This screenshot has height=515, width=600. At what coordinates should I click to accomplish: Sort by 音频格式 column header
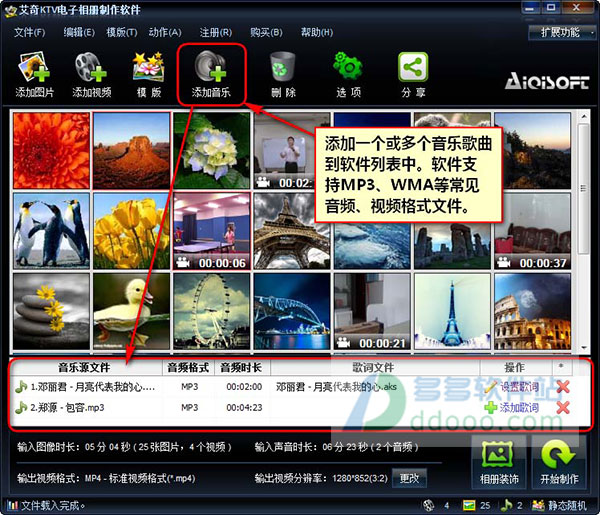point(188,368)
